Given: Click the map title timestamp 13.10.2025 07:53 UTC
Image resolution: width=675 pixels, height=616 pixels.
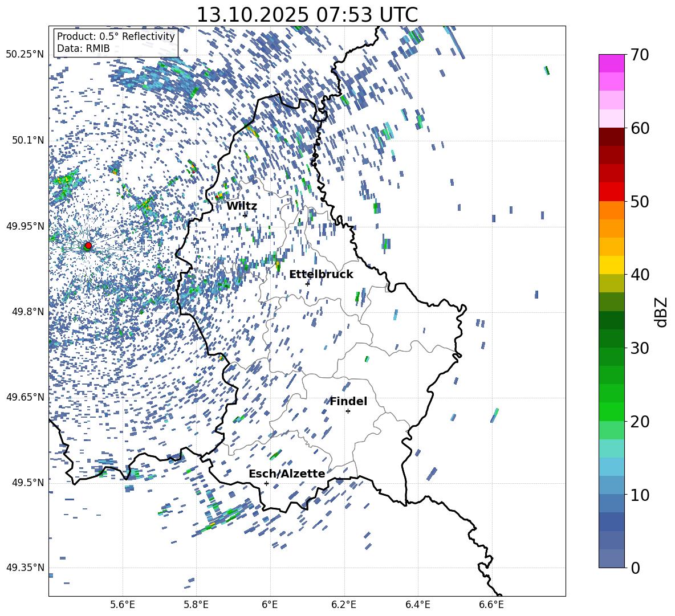Looking at the screenshot, I should point(307,15).
